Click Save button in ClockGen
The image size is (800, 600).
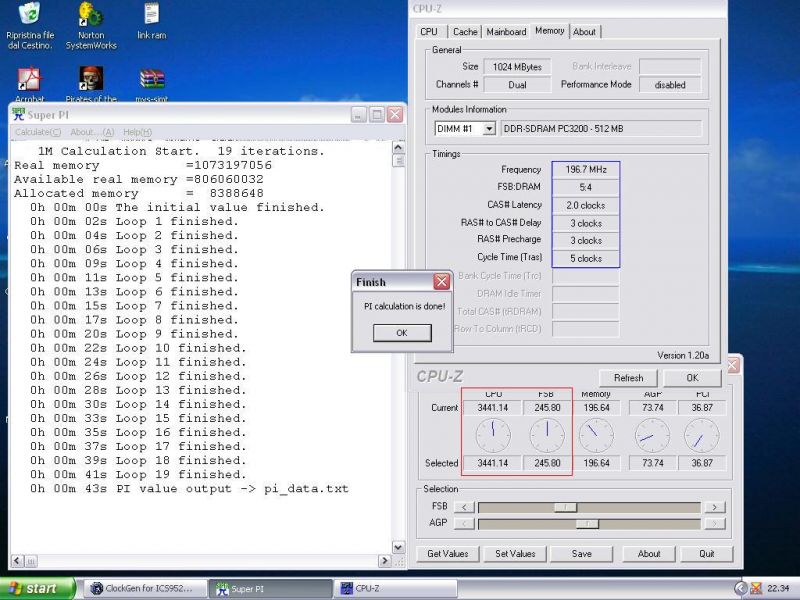[x=582, y=554]
